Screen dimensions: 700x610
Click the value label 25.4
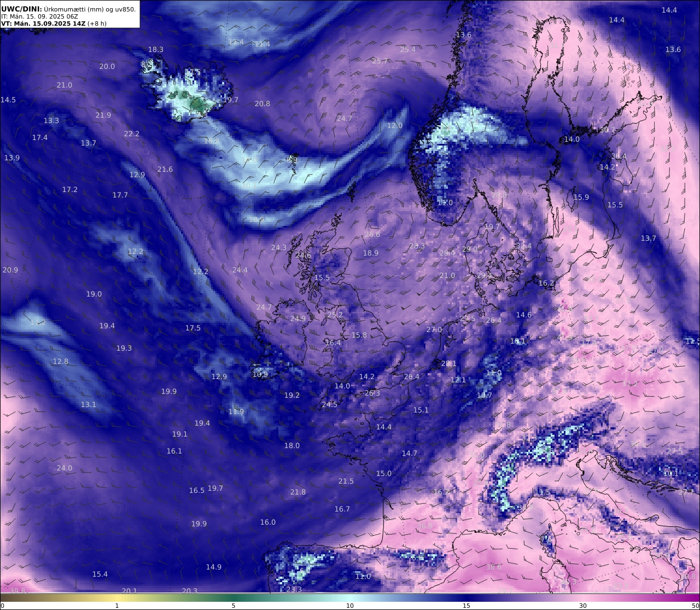coord(408,49)
